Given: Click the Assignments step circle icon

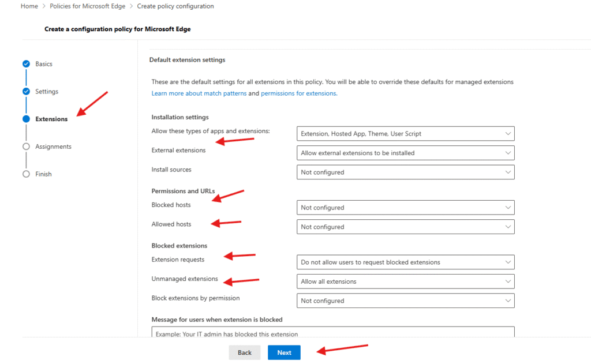Looking at the screenshot, I should [x=26, y=147].
